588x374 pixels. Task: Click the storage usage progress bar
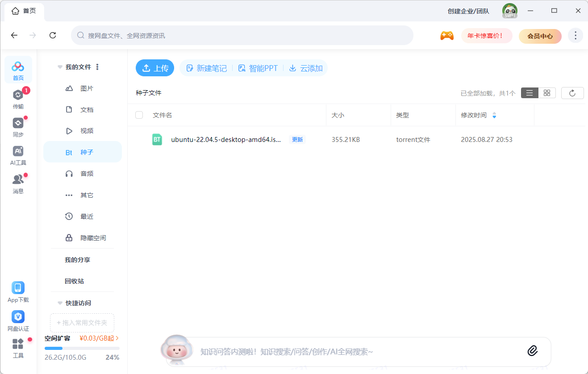pos(82,348)
